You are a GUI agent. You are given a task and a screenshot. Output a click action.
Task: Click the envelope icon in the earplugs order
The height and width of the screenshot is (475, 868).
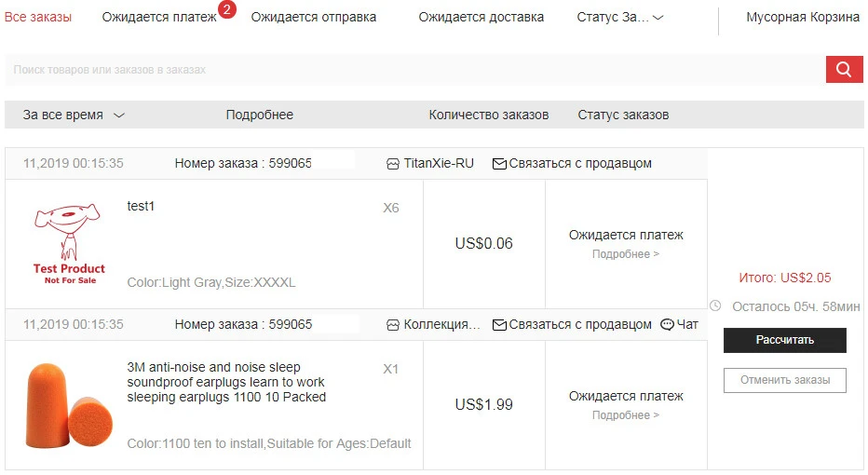pos(499,325)
